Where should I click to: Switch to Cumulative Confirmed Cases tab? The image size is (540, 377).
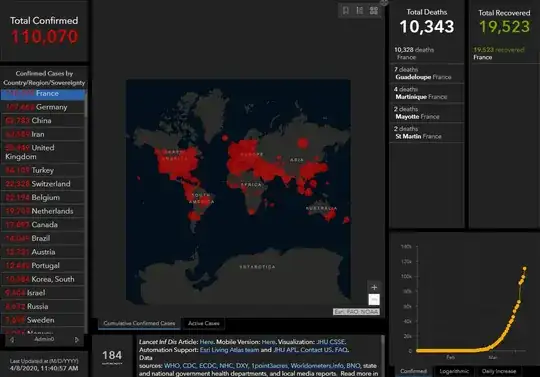139,323
